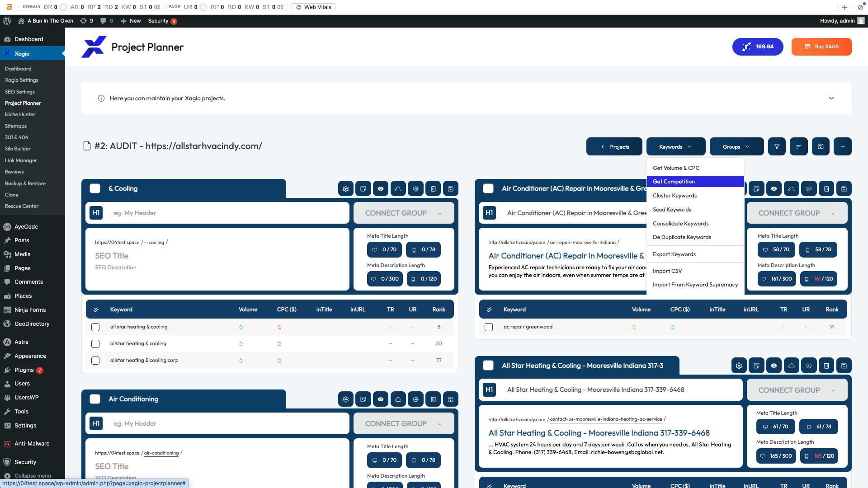868x488 pixels.
Task: Open Plugins menu in WordPress sidebar
Action: 24,370
